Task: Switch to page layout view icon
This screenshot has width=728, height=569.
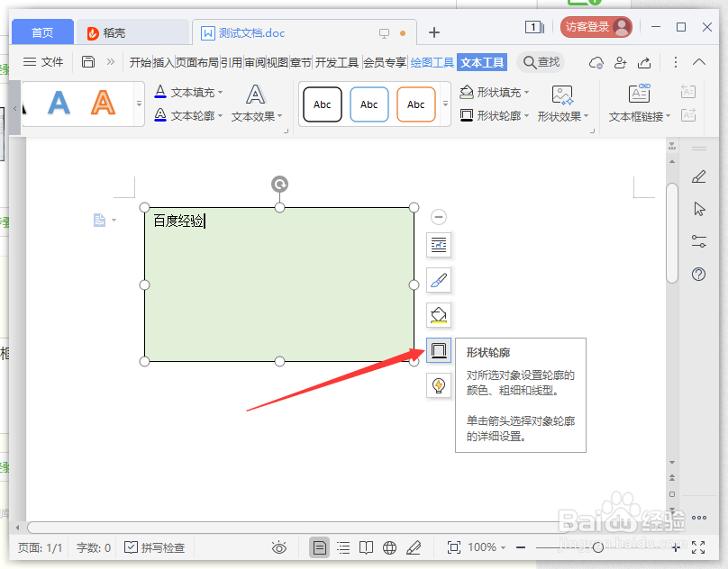Action: (x=320, y=547)
